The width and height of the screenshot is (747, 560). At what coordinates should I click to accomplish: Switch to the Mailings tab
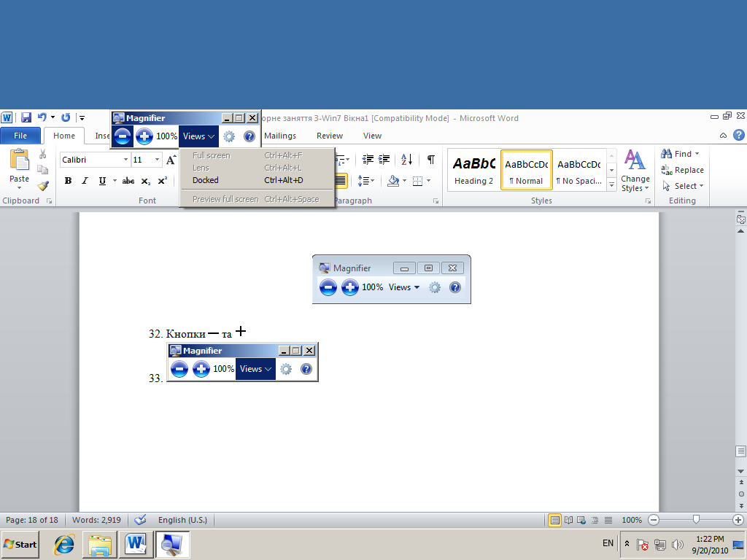tap(280, 136)
